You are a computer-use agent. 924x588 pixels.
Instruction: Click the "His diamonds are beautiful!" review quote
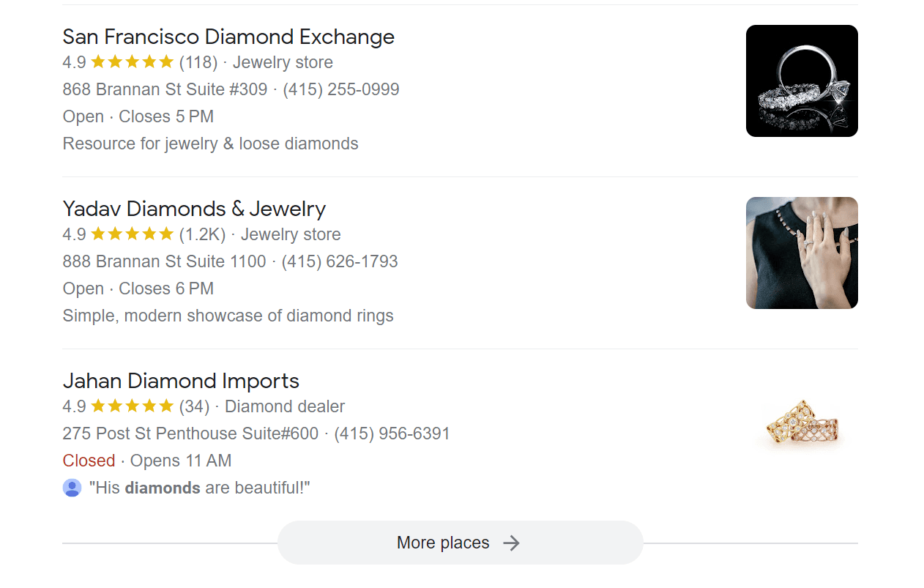pos(200,488)
